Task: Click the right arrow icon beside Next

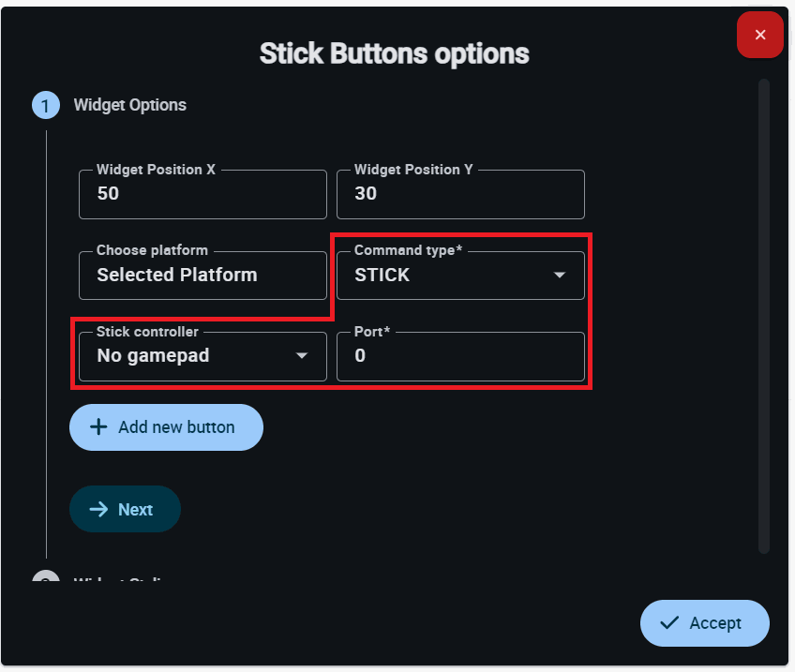Action: 98,509
